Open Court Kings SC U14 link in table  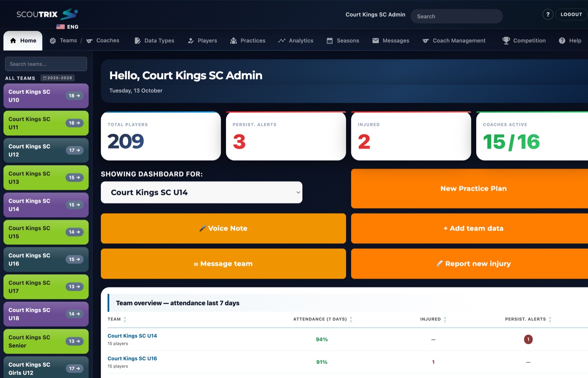point(132,336)
